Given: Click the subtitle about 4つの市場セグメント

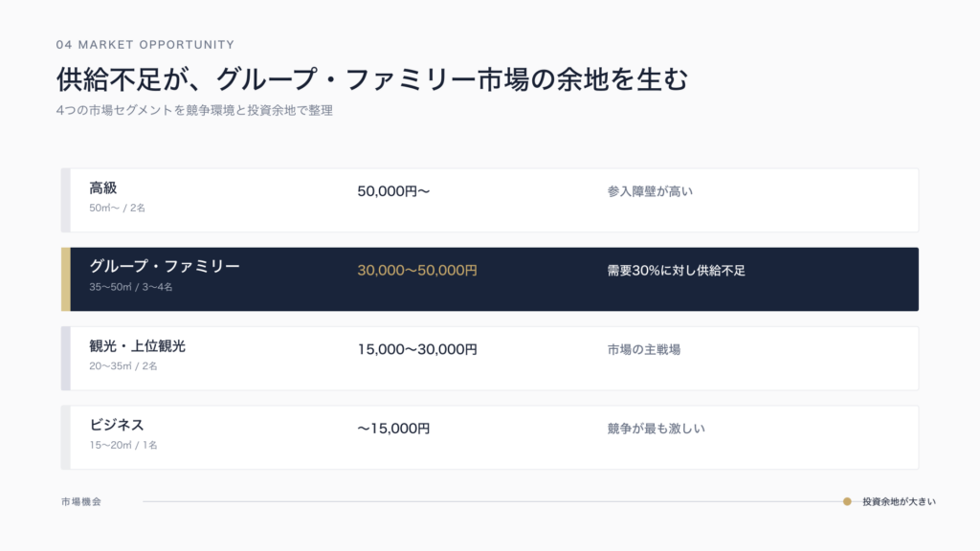Looking at the screenshot, I should (194, 111).
